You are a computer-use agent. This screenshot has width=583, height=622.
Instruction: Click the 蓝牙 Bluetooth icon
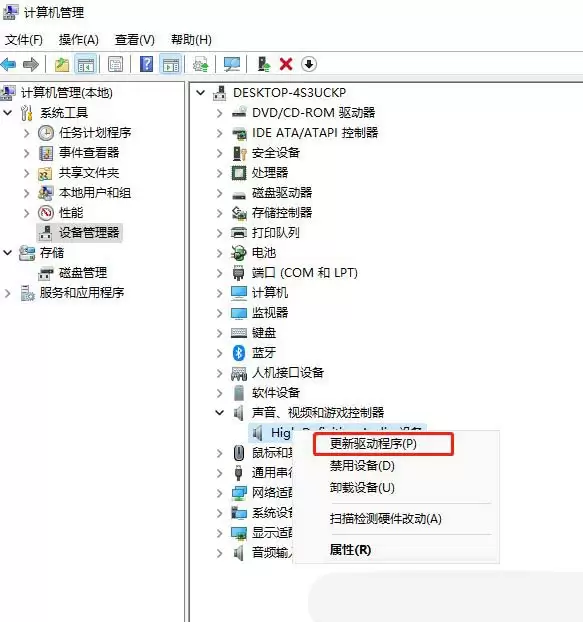(x=239, y=353)
